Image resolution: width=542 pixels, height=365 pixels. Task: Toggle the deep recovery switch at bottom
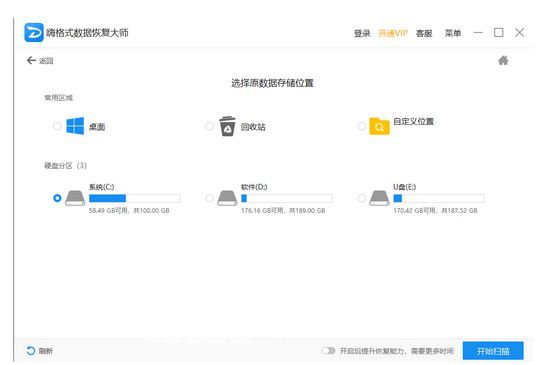(x=328, y=351)
